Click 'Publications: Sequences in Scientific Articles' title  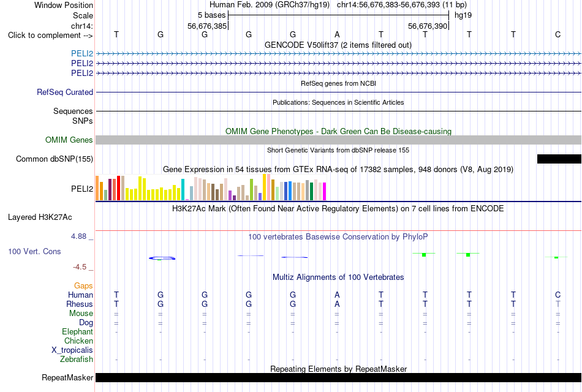(338, 102)
